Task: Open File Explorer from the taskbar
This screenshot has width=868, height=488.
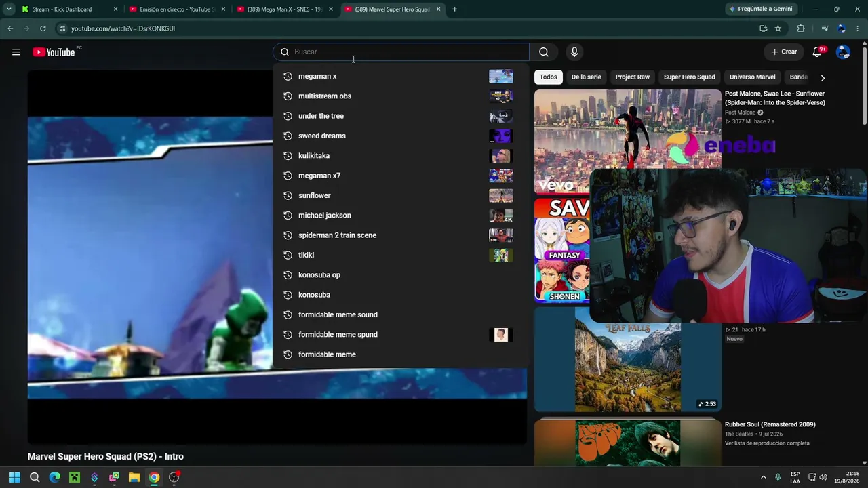Action: (134, 477)
